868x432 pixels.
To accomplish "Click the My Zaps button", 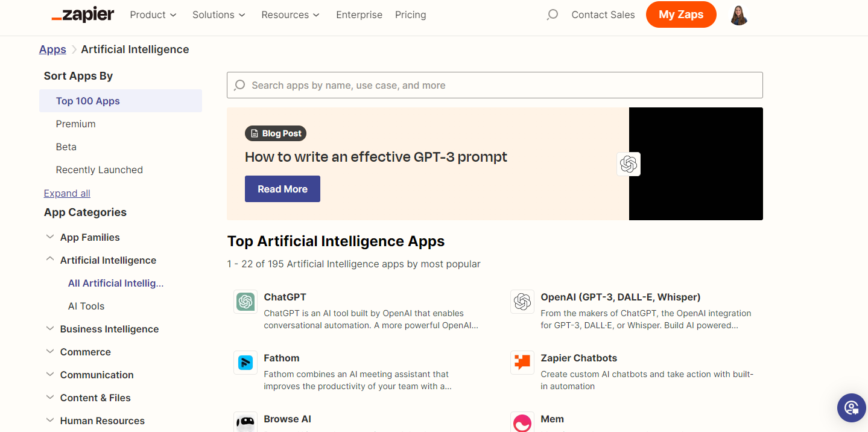I will pos(680,15).
